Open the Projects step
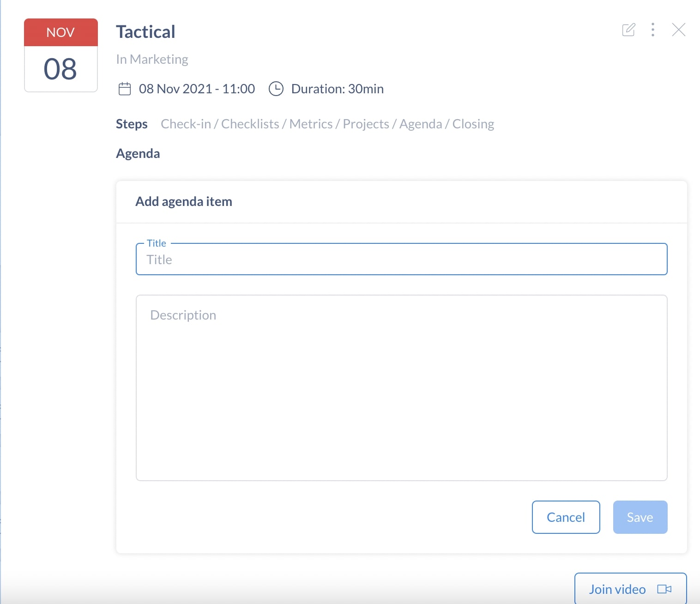The image size is (700, 604). pos(366,124)
